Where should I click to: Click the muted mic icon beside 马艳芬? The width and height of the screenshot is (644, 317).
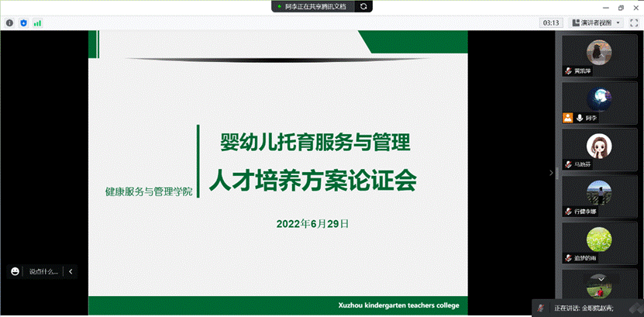tap(568, 164)
